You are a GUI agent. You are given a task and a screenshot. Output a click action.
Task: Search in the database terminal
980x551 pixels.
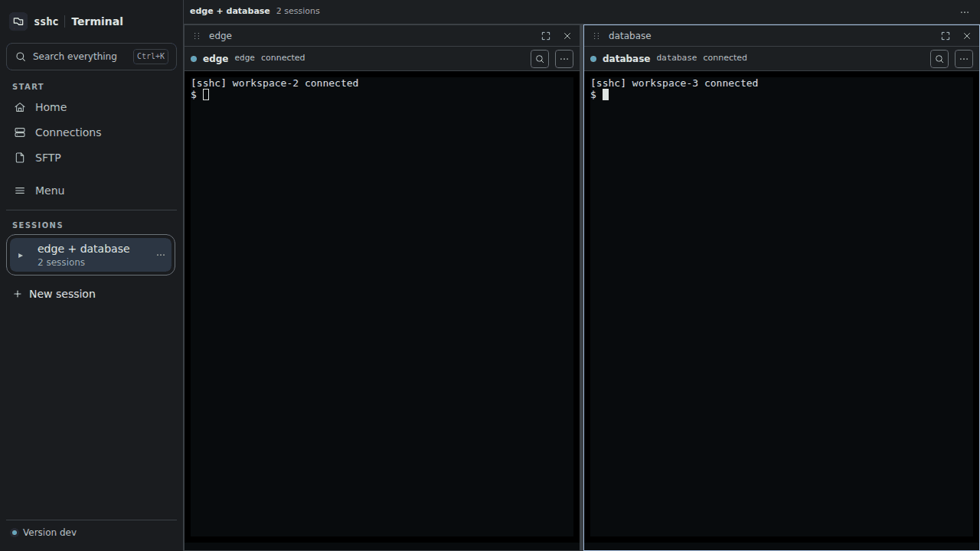click(x=939, y=59)
